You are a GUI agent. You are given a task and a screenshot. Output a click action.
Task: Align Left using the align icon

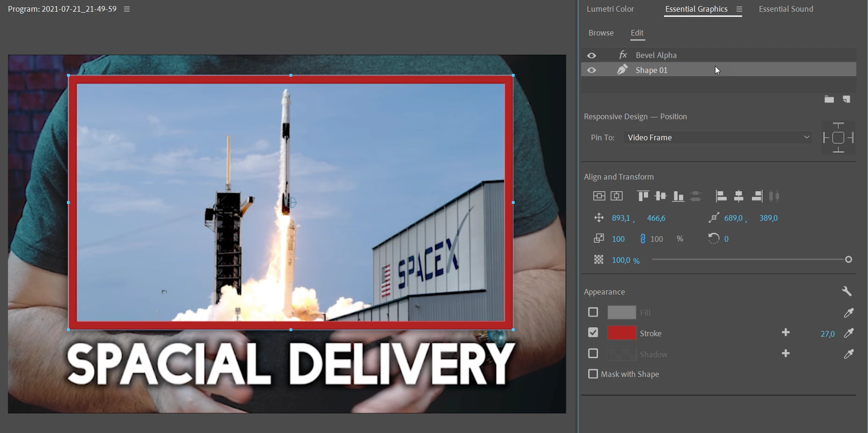click(x=722, y=196)
